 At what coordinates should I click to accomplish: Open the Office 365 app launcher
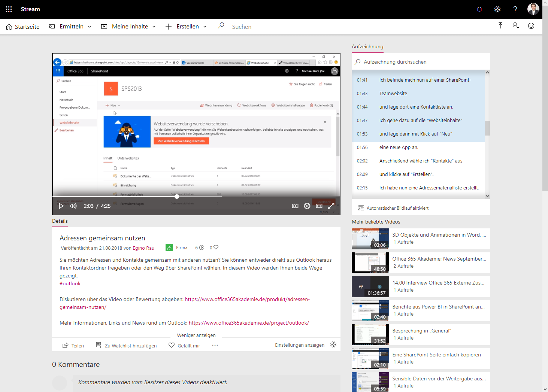click(x=9, y=9)
